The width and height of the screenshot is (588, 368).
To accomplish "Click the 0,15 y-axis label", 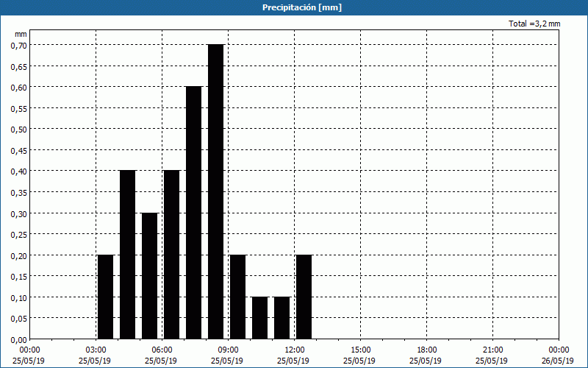I will pyautogui.click(x=19, y=277).
